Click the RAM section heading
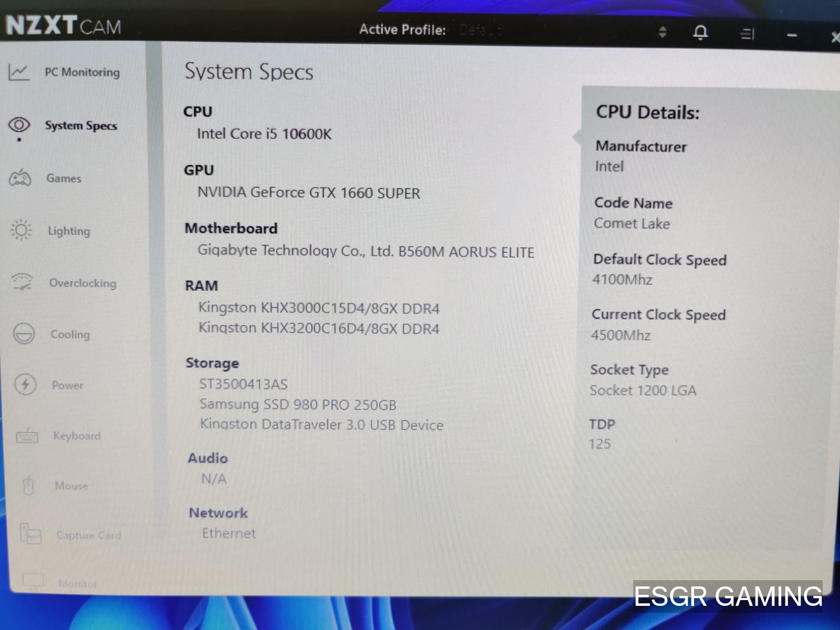The image size is (840, 630). coord(201,286)
